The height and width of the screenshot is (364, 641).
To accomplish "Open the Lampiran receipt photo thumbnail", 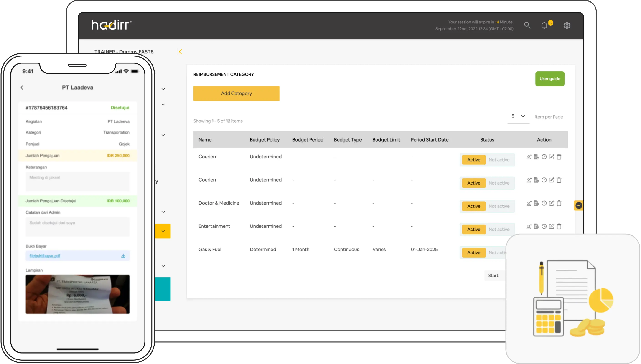I will [78, 294].
